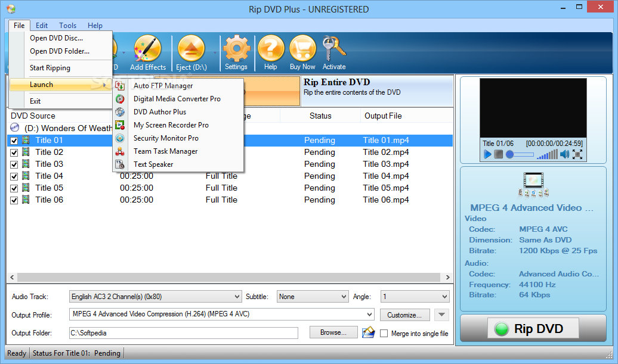618x364 pixels.
Task: Uncheck the Title 05 checkbox
Action: [x=14, y=188]
